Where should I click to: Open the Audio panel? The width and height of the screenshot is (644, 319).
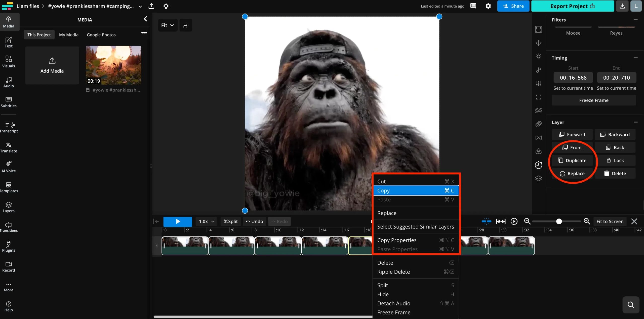[x=9, y=82]
